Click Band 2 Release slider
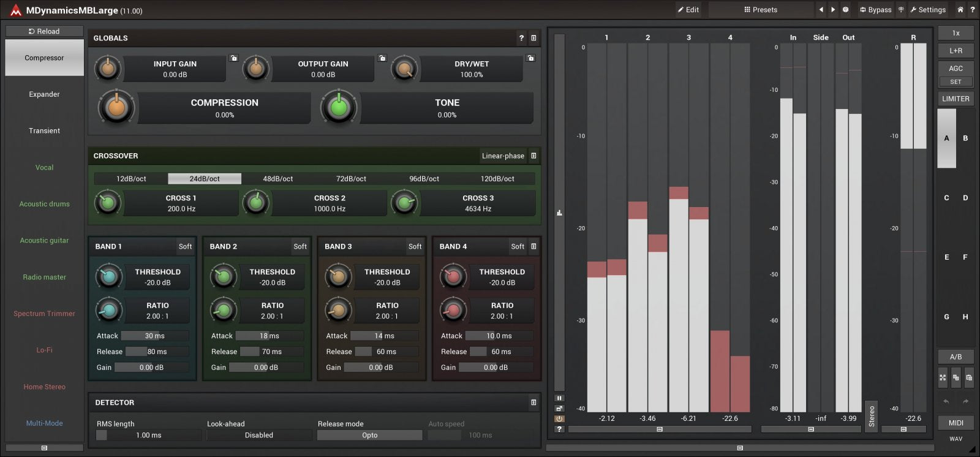Image resolution: width=980 pixels, height=457 pixels. 271,352
